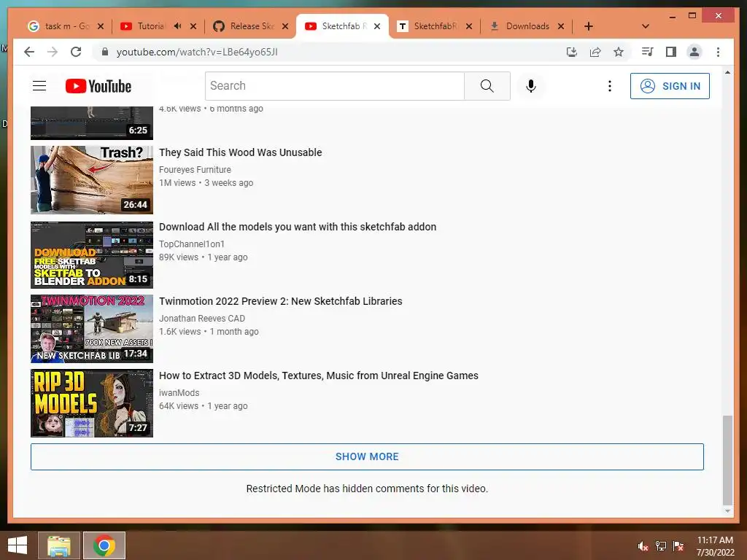The width and height of the screenshot is (747, 560).
Task: Click the address bar URL
Action: (x=197, y=52)
